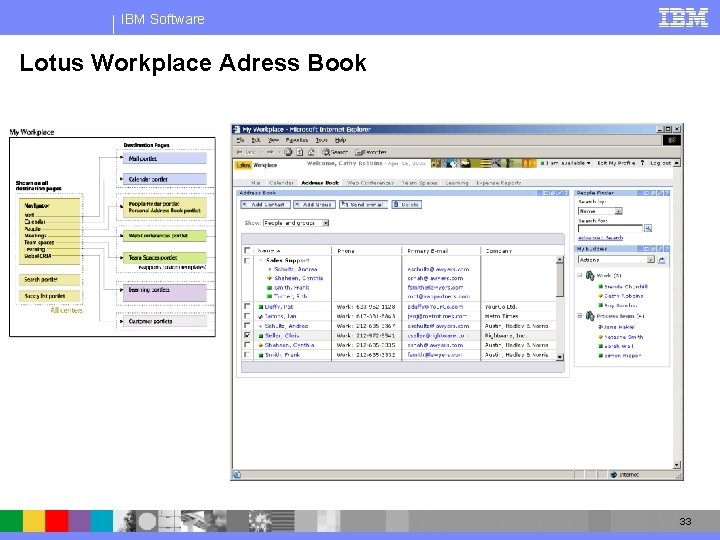Click the Send e-mail button
This screenshot has width=720, height=540.
pyautogui.click(x=363, y=204)
